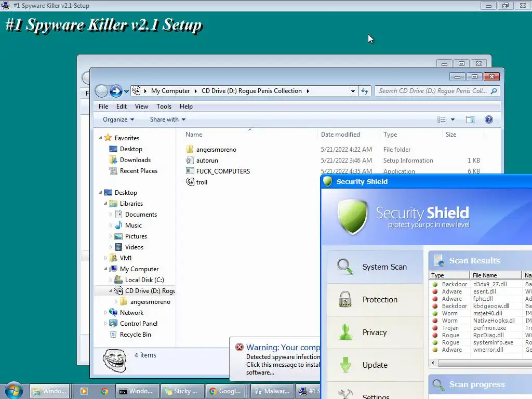Viewport: 532px width, 399px height.
Task: Click the refresh button beside address bar
Action: click(365, 91)
